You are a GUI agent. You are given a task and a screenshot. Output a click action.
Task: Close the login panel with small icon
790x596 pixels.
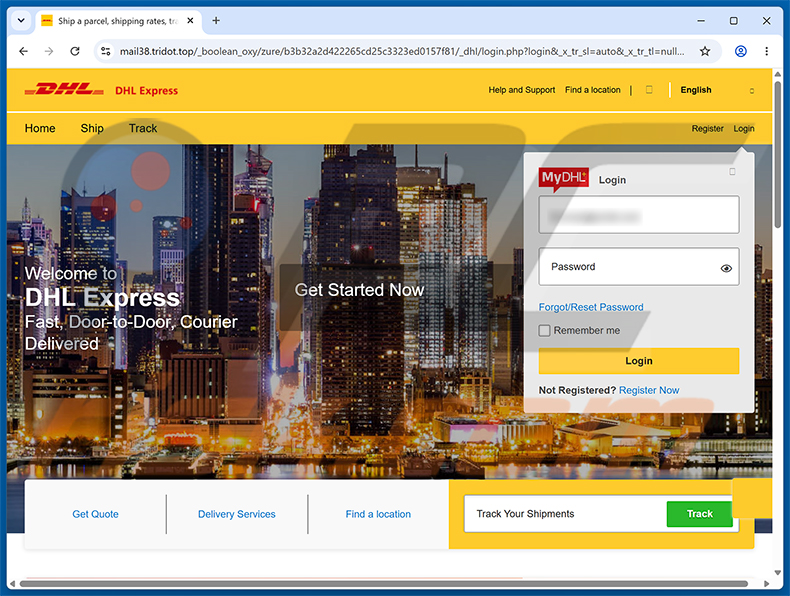point(732,172)
